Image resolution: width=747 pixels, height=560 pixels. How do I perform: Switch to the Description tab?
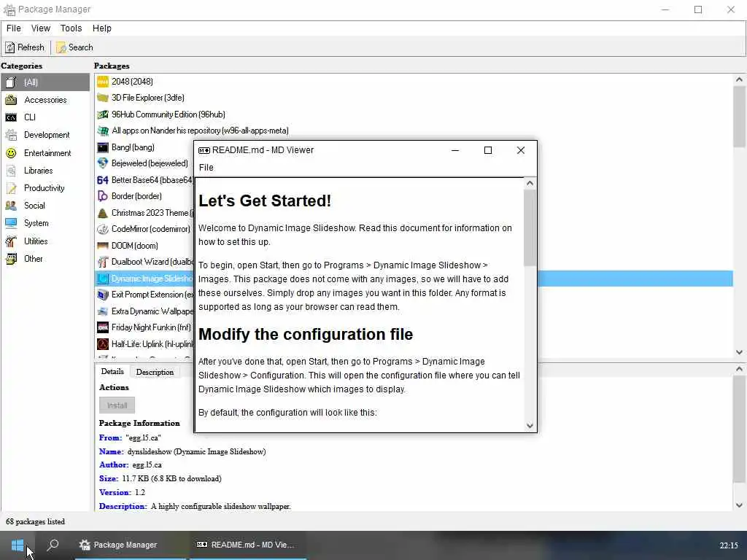pos(155,372)
